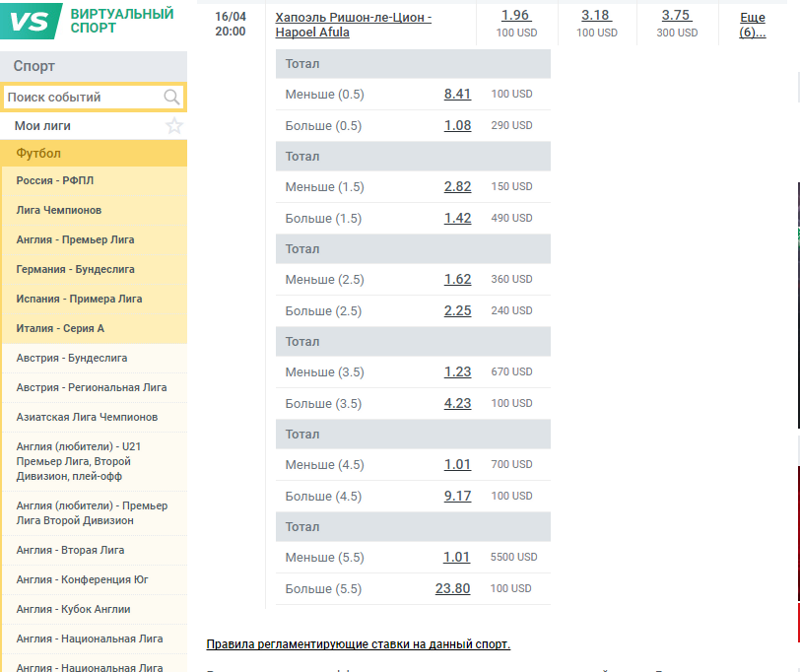Click the search magnifier icon
Image resolution: width=800 pixels, height=672 pixels.
click(171, 97)
